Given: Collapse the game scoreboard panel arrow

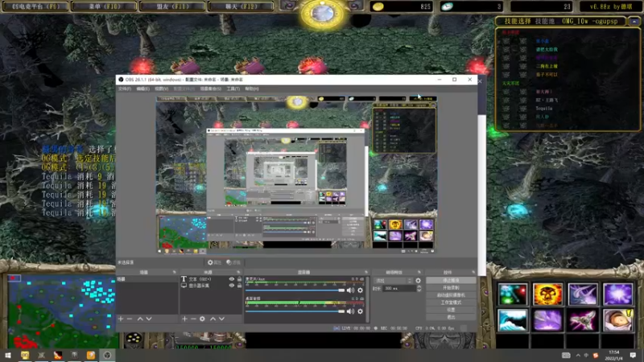Looking at the screenshot, I should tap(634, 21).
